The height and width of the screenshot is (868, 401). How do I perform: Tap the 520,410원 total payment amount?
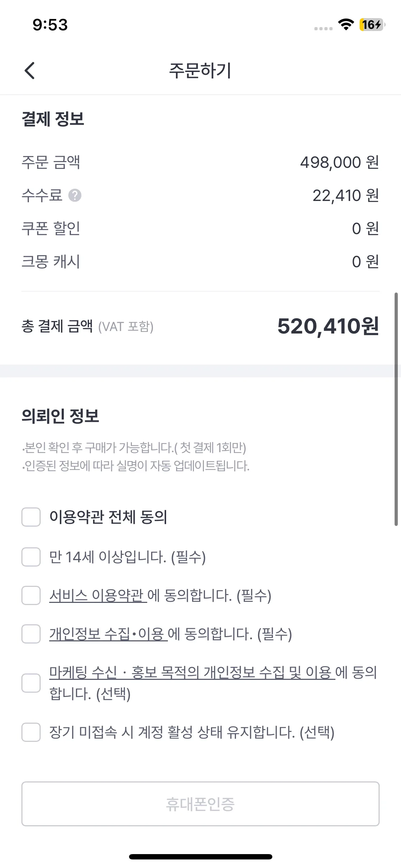(328, 326)
